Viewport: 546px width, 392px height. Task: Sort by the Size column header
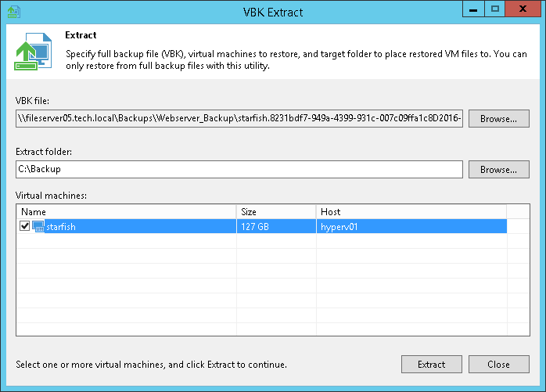point(276,212)
